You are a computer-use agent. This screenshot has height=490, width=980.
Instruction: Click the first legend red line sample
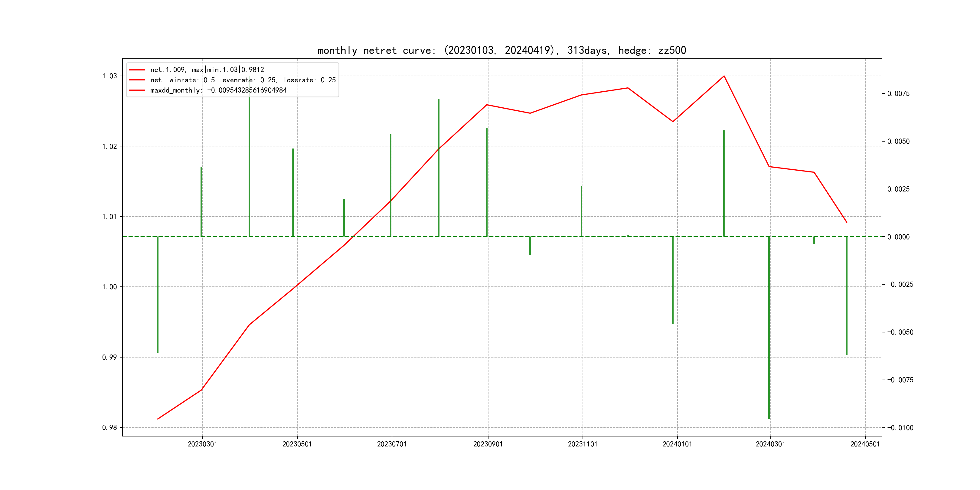point(137,70)
